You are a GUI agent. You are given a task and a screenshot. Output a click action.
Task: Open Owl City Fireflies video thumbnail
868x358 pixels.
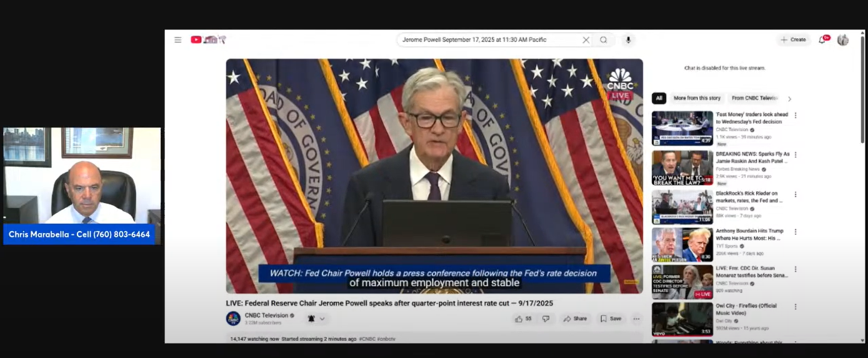pyautogui.click(x=682, y=319)
